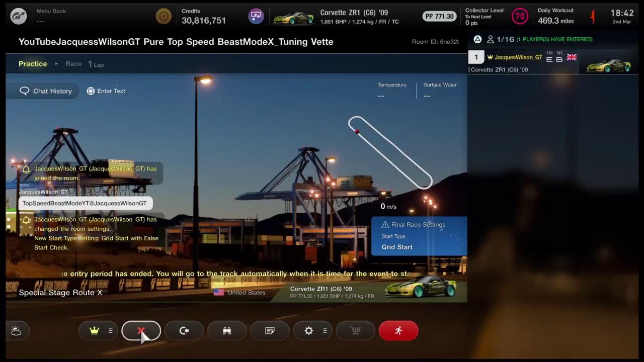Image resolution: width=644 pixels, height=362 pixels.
Task: Click chat message TopSpeedBeastModeYT@JacquesWilsonGT
Action: [x=85, y=203]
